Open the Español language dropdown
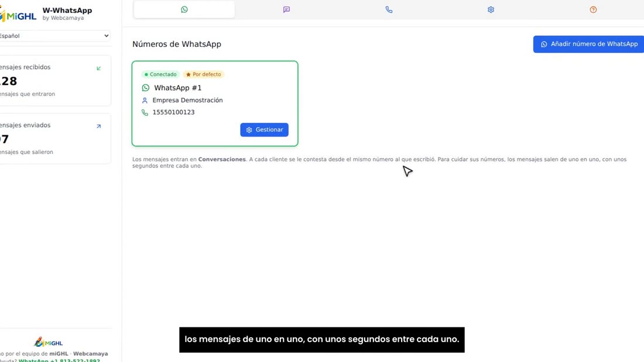 [x=54, y=36]
